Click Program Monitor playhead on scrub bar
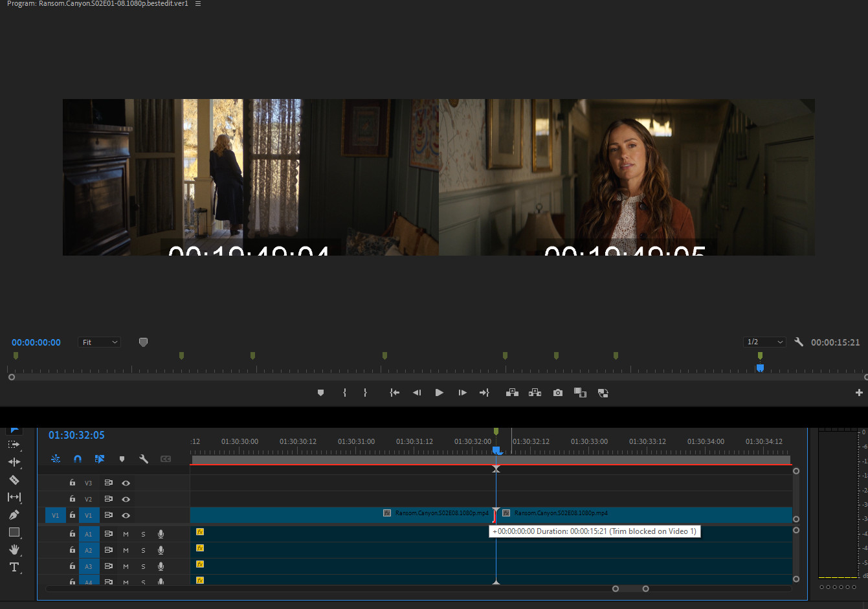 (760, 368)
